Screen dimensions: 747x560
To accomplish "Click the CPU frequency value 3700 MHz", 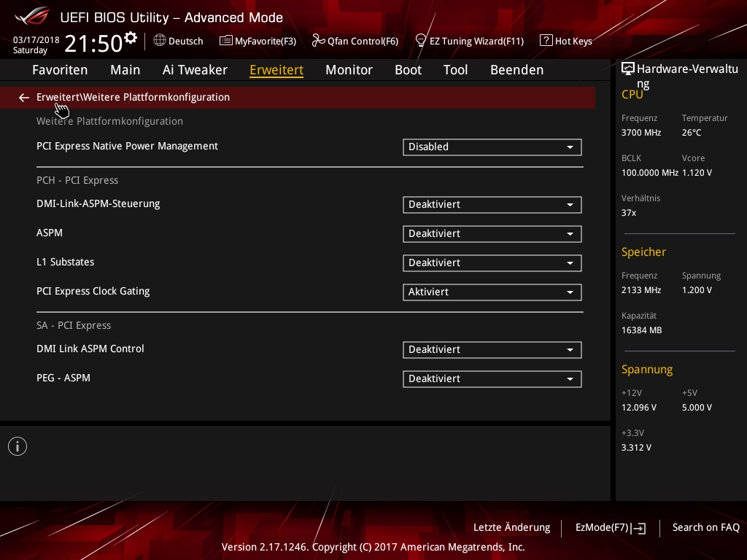I will tap(641, 133).
